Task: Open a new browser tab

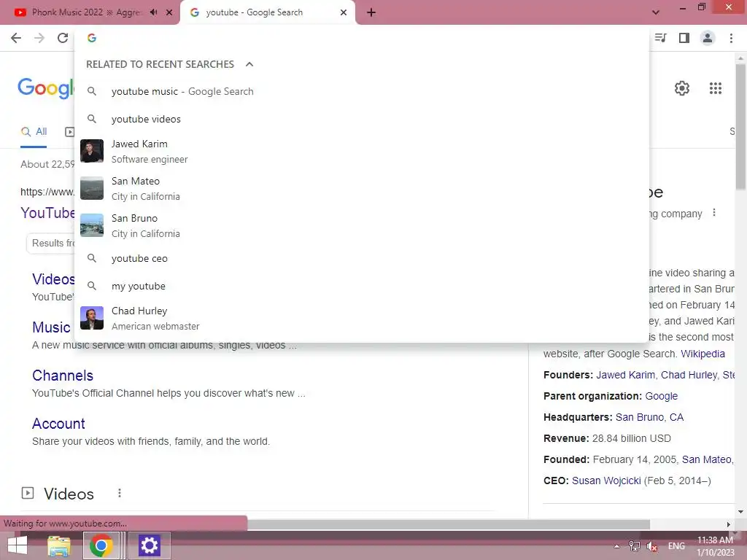Action: pyautogui.click(x=371, y=12)
